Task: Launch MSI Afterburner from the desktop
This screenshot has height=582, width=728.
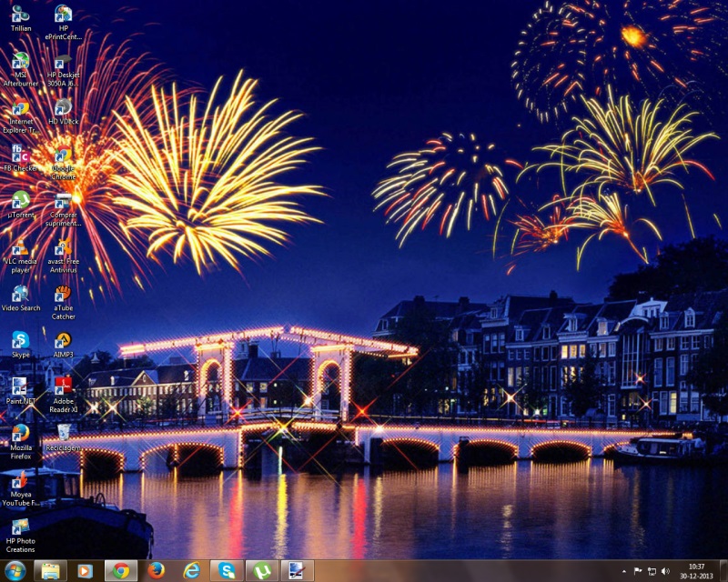Action: point(20,63)
